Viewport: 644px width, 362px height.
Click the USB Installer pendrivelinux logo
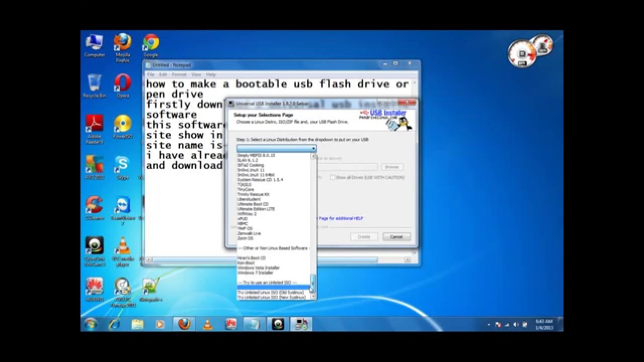(x=386, y=120)
